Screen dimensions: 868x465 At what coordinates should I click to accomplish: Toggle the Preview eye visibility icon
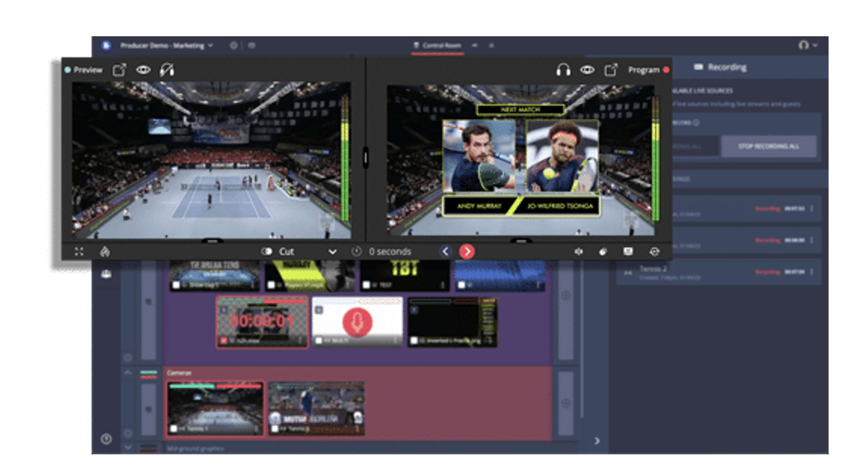[143, 70]
